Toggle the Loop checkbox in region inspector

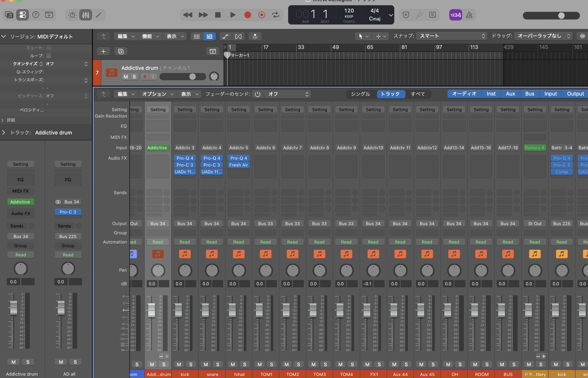click(49, 56)
